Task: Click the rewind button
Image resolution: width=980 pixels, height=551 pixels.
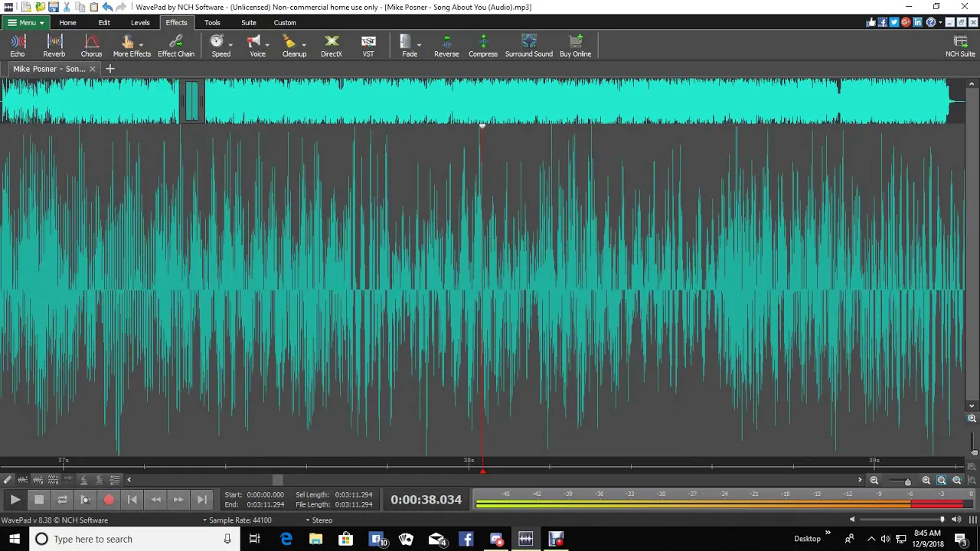Action: 155,500
